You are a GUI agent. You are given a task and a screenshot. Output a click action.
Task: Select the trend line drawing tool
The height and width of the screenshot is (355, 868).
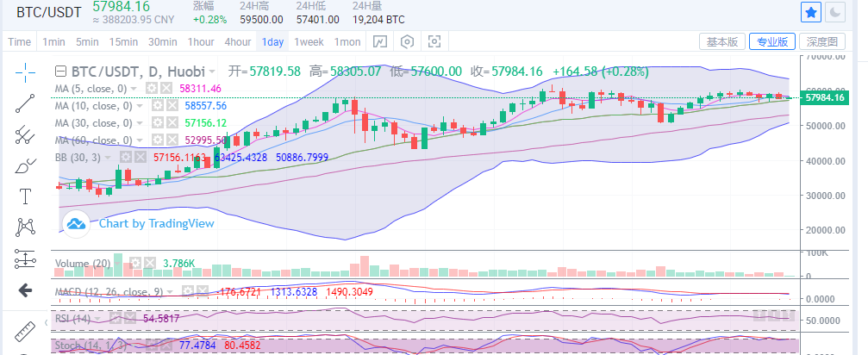coord(26,103)
